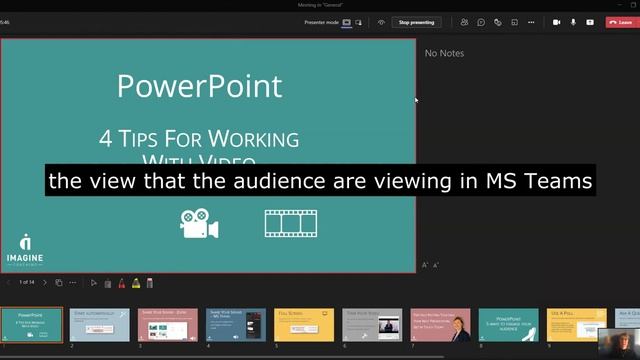Select slide 5 Full Screen thumbnail
Viewport: 640px width, 360px height.
click(x=304, y=325)
